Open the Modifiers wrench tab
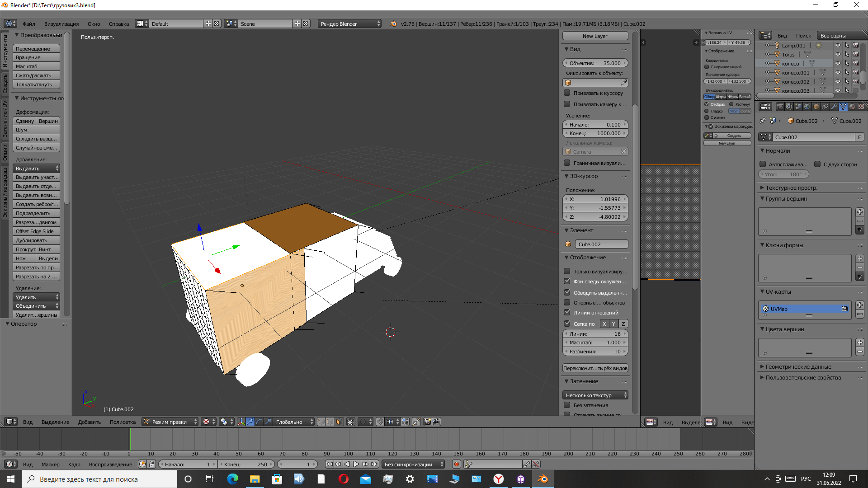Image resolution: width=868 pixels, height=488 pixels. 834,107
